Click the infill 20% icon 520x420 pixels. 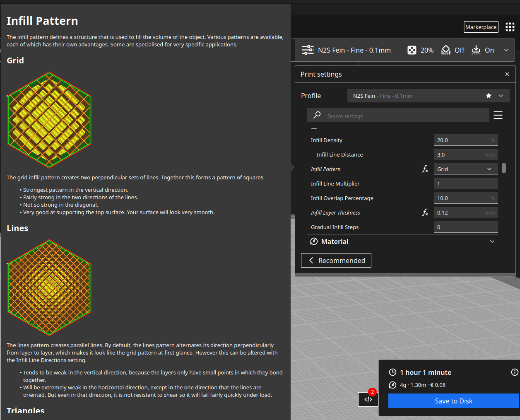(x=412, y=50)
